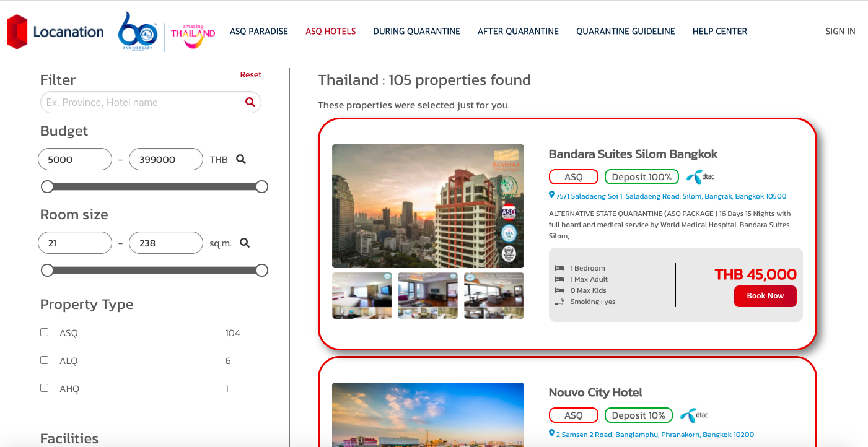
Task: Tick the AHQ property type checkbox
Action: 44,388
